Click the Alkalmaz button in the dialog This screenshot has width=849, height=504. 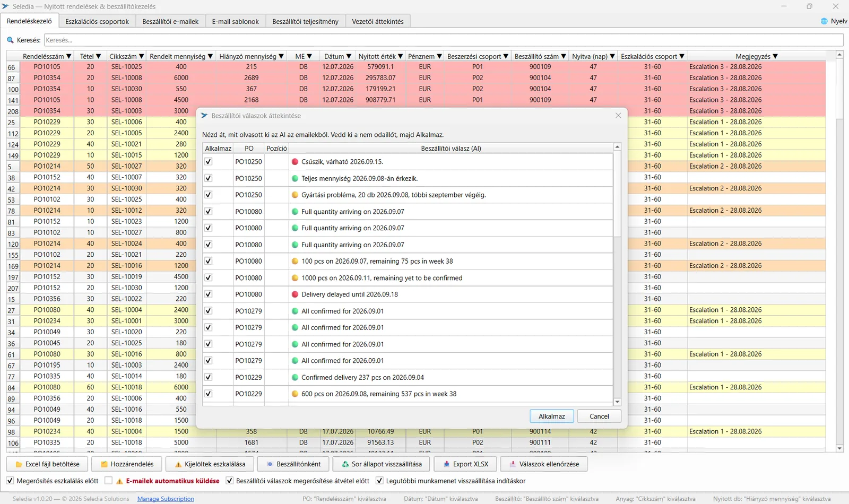[552, 416]
